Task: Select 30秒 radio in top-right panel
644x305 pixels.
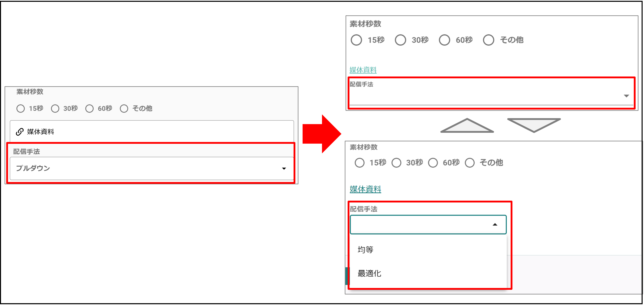Action: pyautogui.click(x=400, y=40)
